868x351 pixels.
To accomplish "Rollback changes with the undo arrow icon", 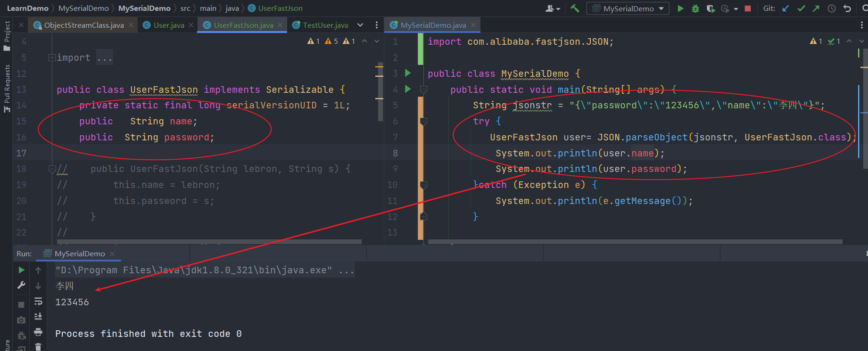I will click(x=847, y=8).
